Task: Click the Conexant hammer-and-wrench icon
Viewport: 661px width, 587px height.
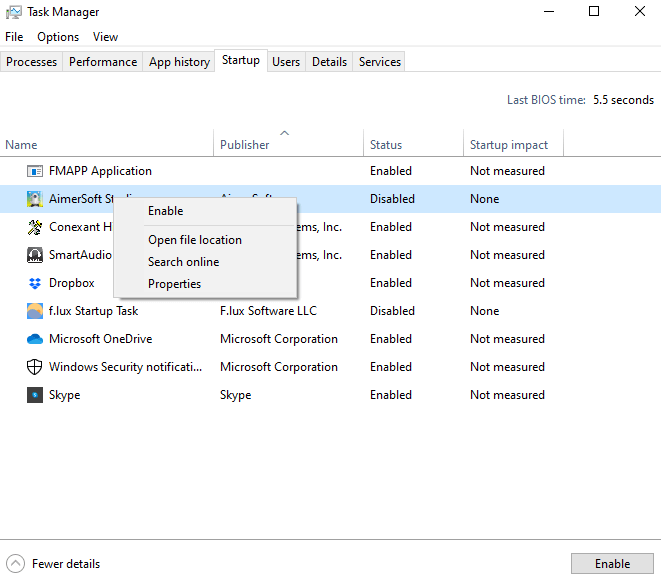Action: [x=35, y=227]
